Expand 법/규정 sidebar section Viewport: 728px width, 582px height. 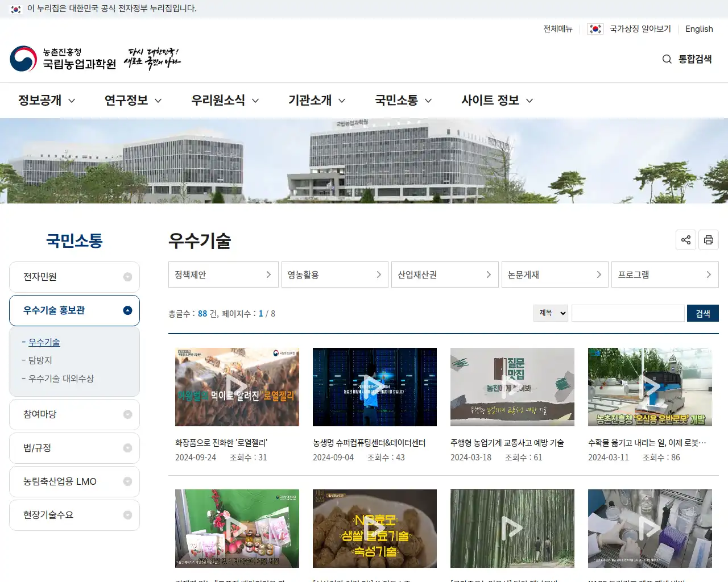[75, 448]
